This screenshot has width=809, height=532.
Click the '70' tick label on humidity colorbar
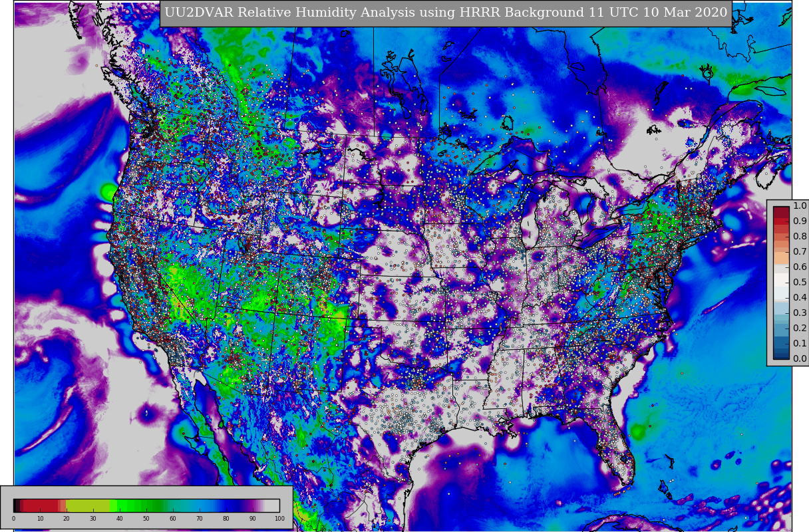pos(200,518)
